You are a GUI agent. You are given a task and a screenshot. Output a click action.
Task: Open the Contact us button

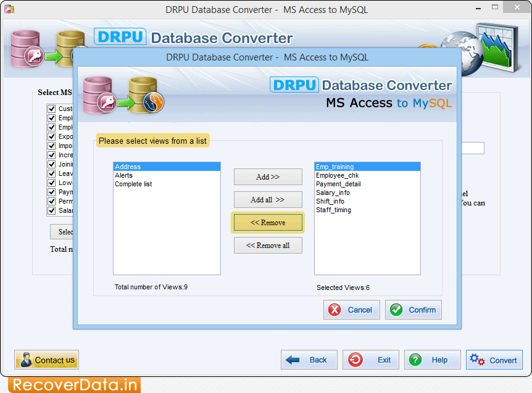46,360
